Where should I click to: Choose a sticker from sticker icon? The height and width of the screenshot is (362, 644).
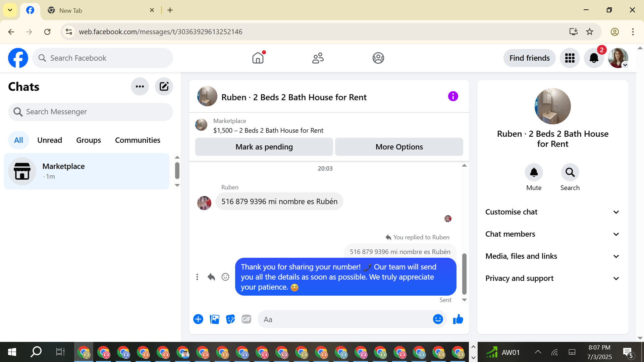click(x=230, y=319)
